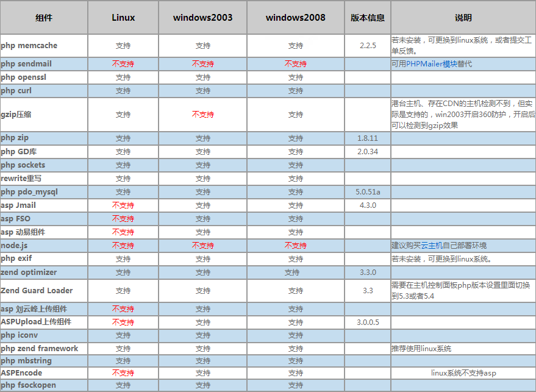The image size is (536, 392).
Task: Select the php memcache row label
Action: [x=29, y=46]
